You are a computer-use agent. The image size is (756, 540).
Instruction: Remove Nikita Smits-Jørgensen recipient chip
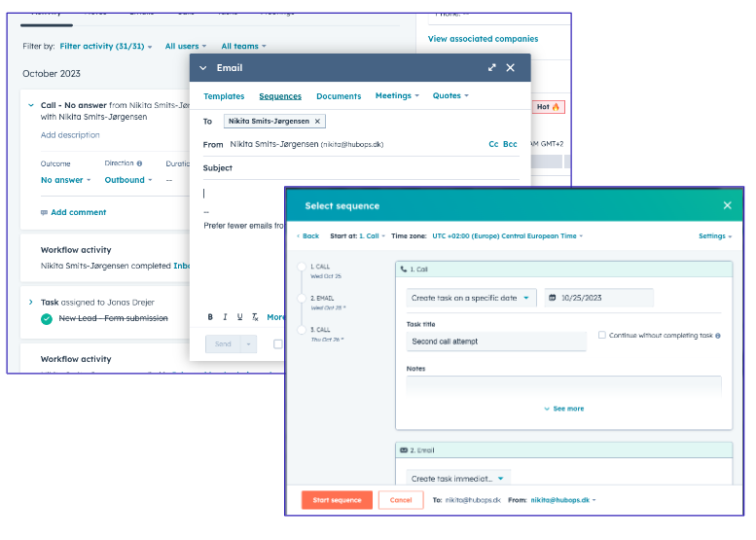click(x=317, y=121)
